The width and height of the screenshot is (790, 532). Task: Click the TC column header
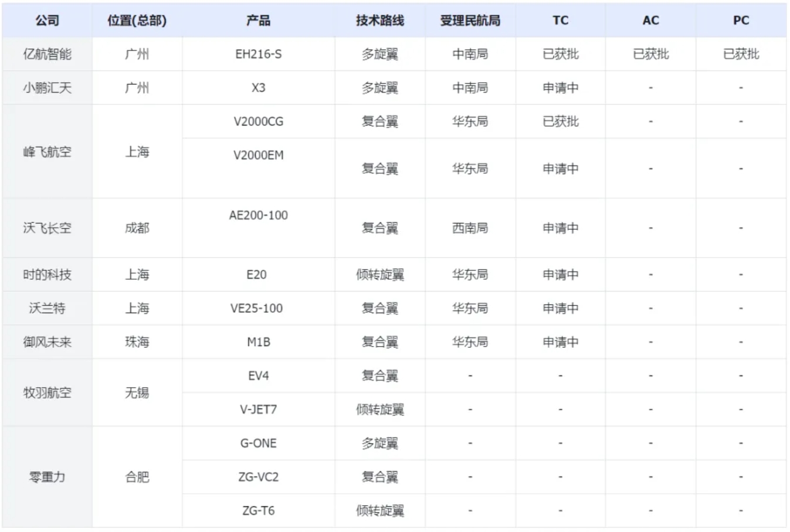pyautogui.click(x=561, y=21)
